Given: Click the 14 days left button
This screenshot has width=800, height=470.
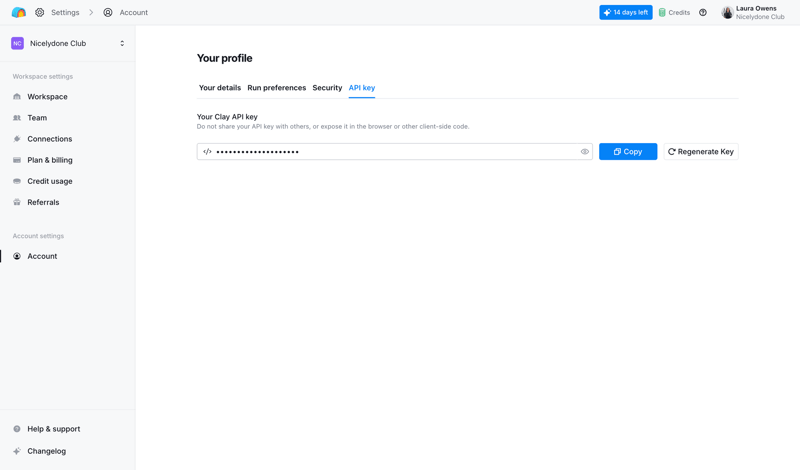Looking at the screenshot, I should tap(626, 12).
